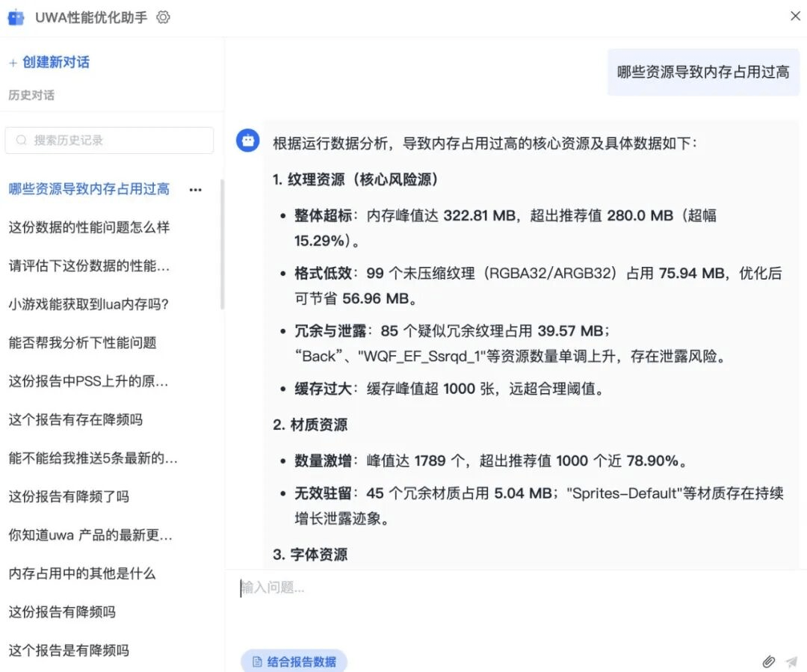Click the user message bubble 哪些资源导致内存占用过高
Screen dimensions: 807x672
tap(702, 72)
